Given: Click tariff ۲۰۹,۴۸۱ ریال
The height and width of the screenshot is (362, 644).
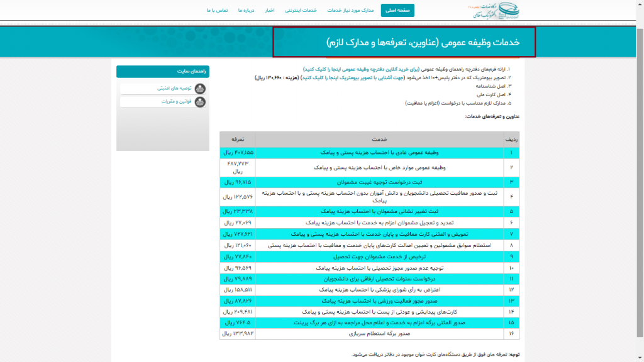Looking at the screenshot, I should click(238, 312).
